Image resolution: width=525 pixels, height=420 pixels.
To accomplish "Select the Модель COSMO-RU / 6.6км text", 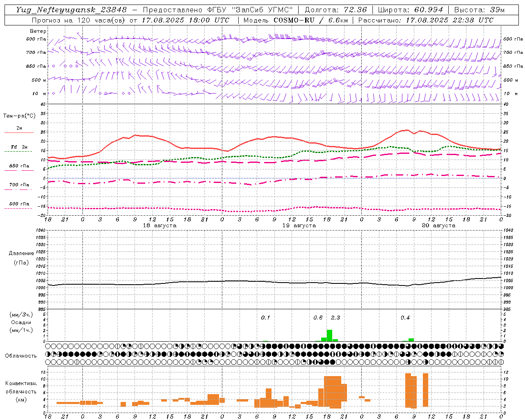I will pyautogui.click(x=296, y=20).
